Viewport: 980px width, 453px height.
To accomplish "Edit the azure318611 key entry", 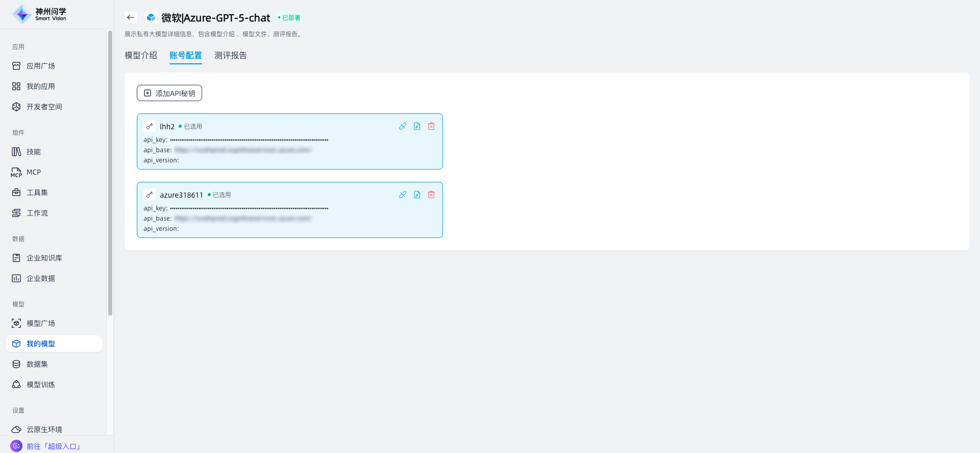I will click(417, 195).
